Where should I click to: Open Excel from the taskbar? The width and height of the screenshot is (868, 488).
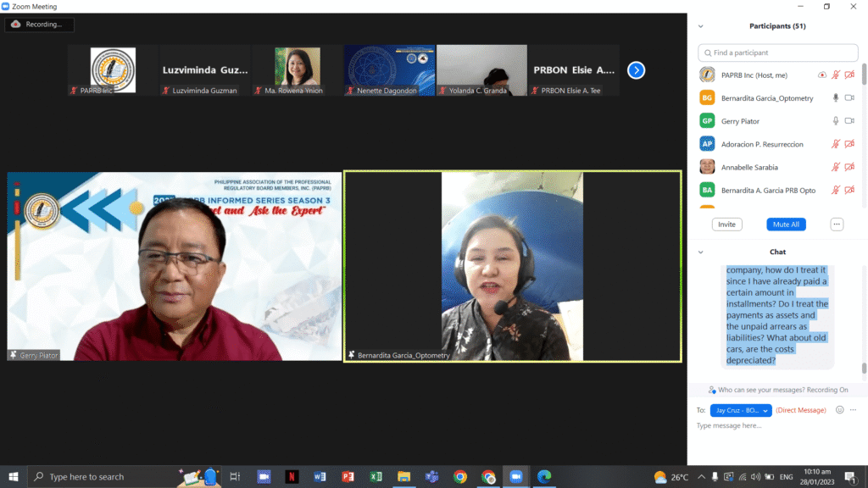click(x=376, y=476)
